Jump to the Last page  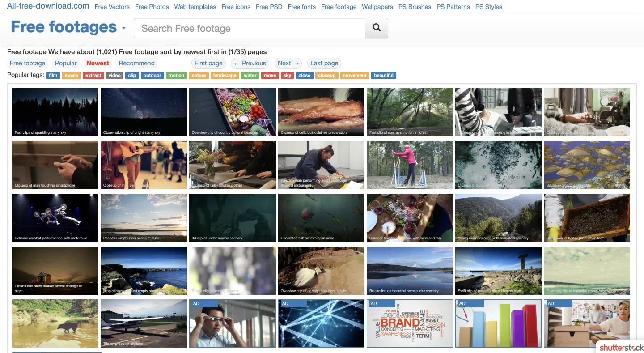coord(324,63)
